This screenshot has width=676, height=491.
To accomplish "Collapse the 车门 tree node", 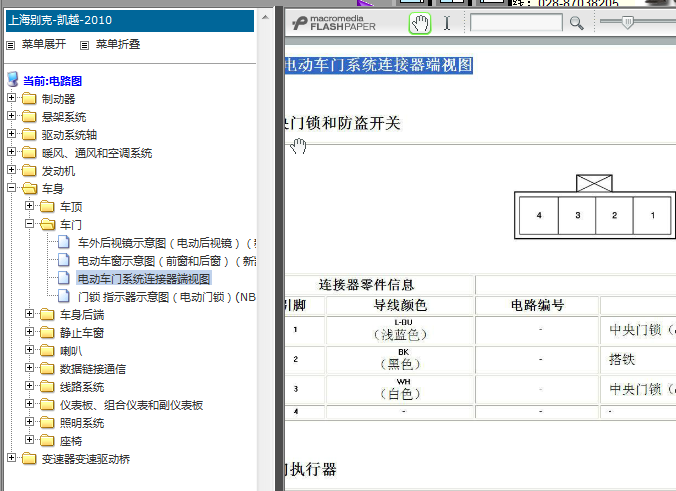I will point(29,224).
